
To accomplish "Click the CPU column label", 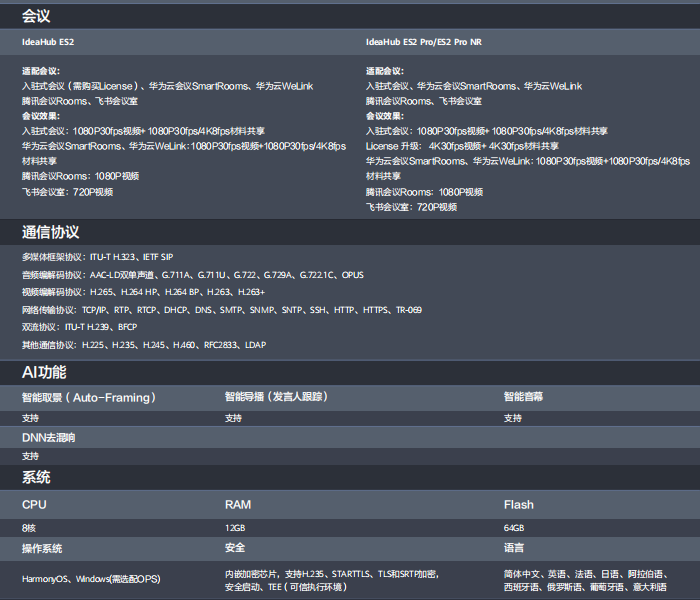I will (34, 505).
